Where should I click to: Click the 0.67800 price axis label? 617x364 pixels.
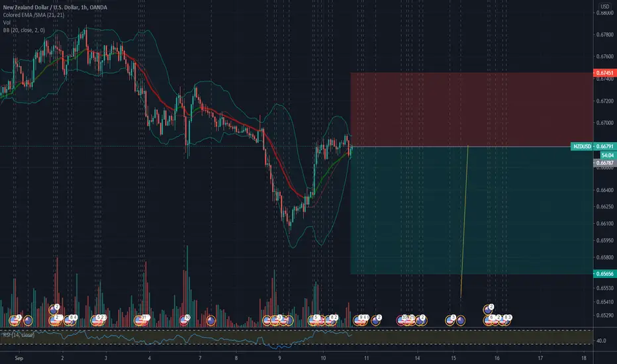(605, 34)
